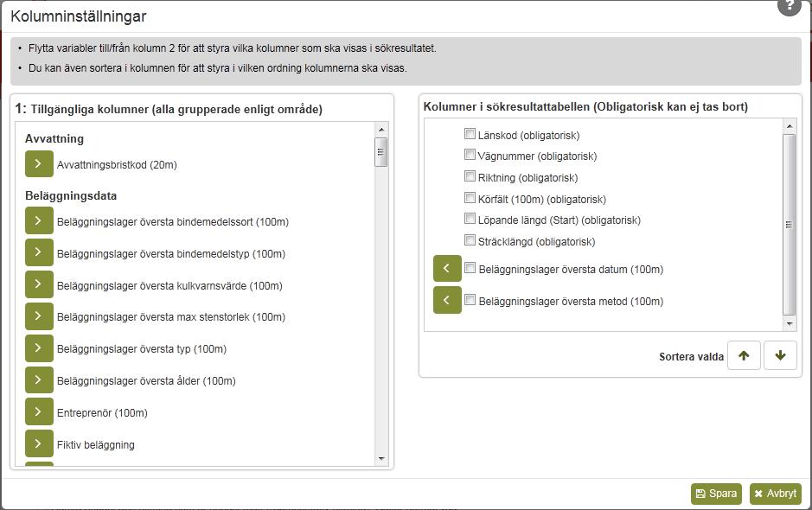The height and width of the screenshot is (510, 812).
Task: Click the Avvattning group heading
Action: (x=54, y=139)
